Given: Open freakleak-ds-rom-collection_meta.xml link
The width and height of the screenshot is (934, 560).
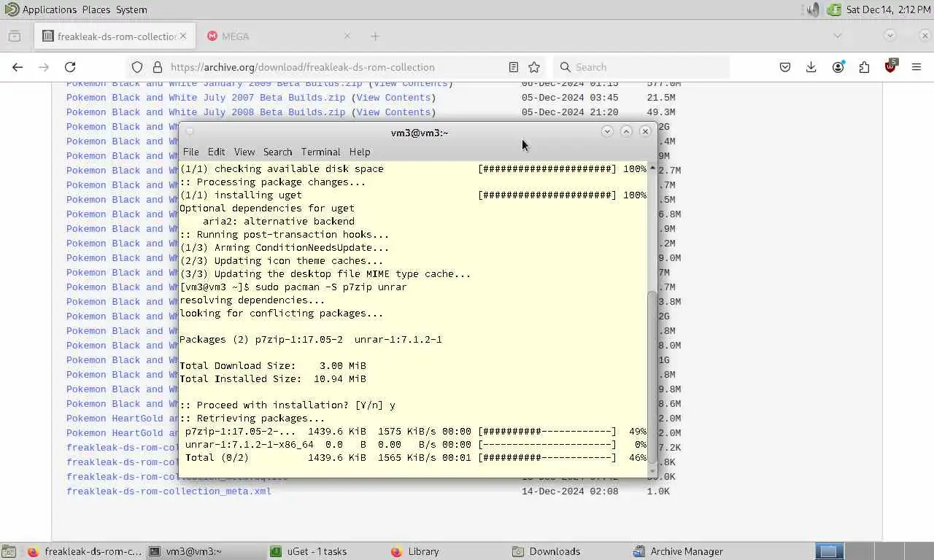Looking at the screenshot, I should (169, 491).
